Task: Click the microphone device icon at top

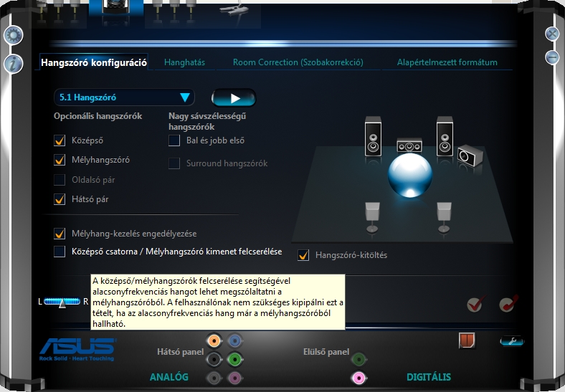Action: click(x=234, y=9)
